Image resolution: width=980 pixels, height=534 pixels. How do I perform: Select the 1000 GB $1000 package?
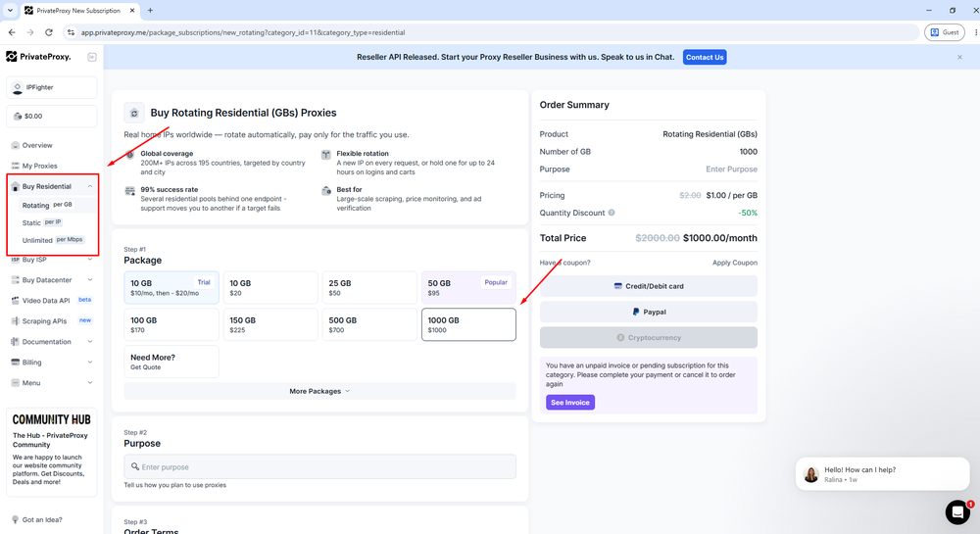point(468,324)
